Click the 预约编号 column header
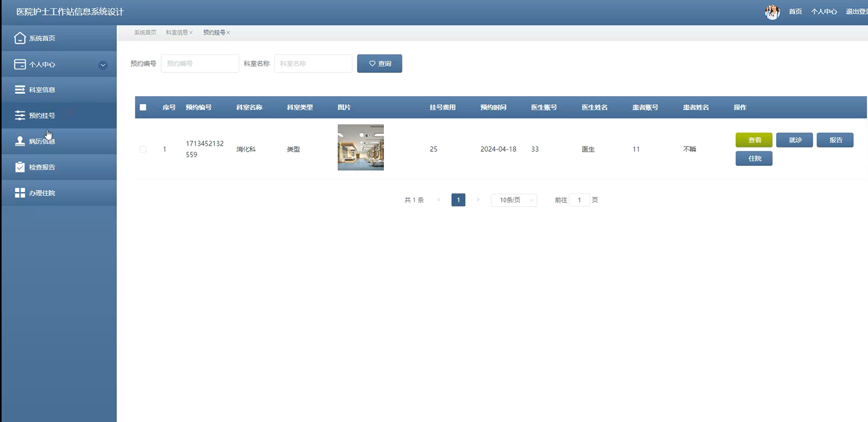The width and height of the screenshot is (868, 422). click(x=198, y=107)
